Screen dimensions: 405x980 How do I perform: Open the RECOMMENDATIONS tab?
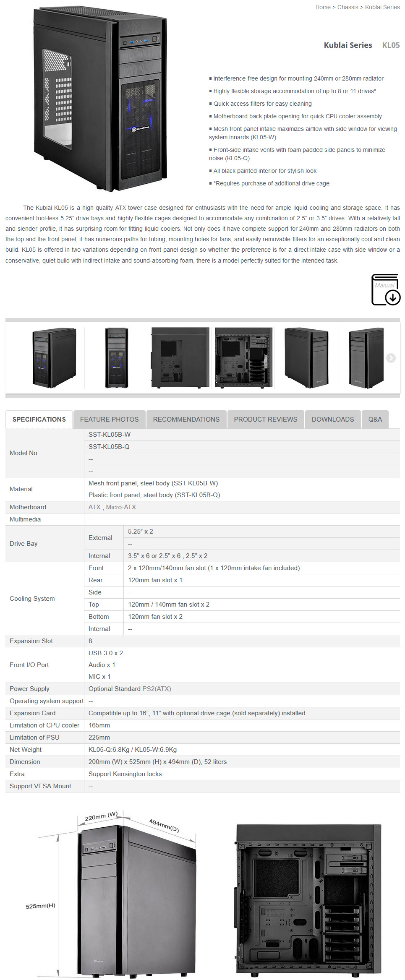click(x=186, y=420)
